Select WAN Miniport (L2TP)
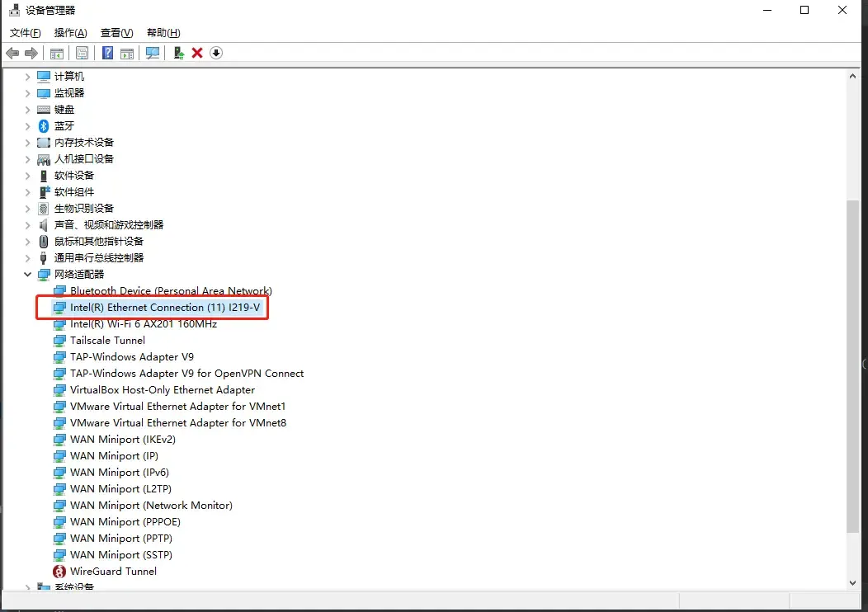The height and width of the screenshot is (612, 868). tap(120, 489)
